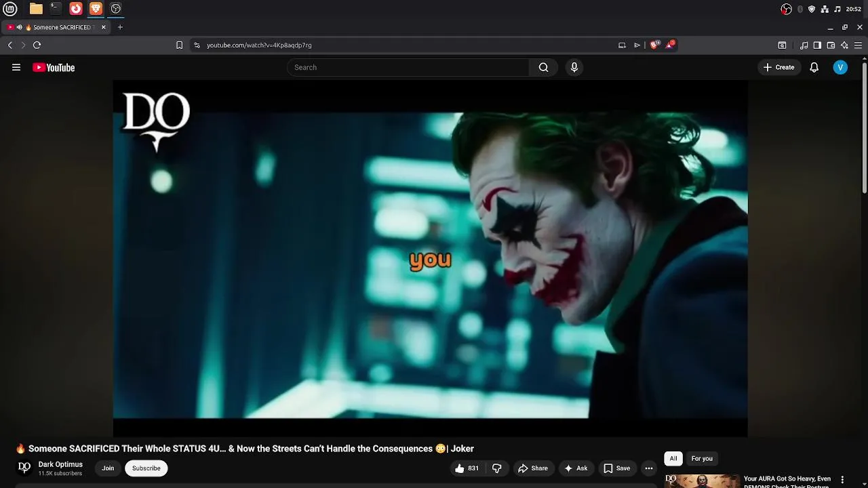The image size is (868, 488).
Task: Mute the tab using the tab speaker icon
Action: coord(20,27)
